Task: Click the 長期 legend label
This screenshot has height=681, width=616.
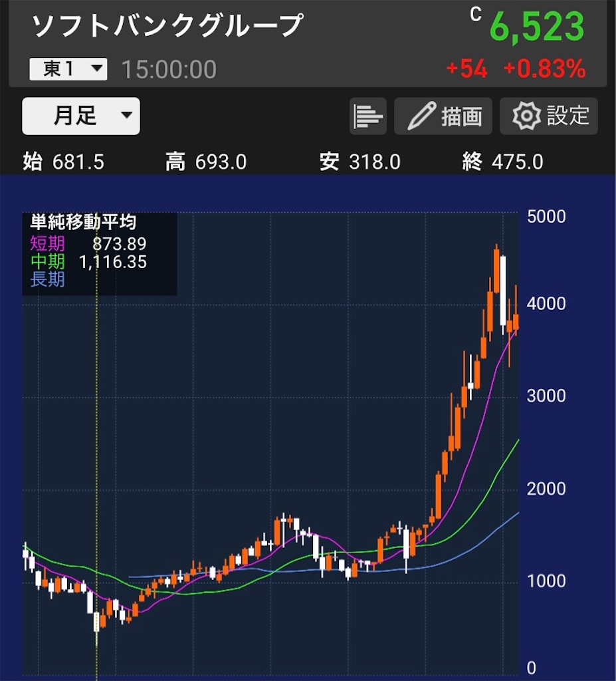Action: (47, 279)
